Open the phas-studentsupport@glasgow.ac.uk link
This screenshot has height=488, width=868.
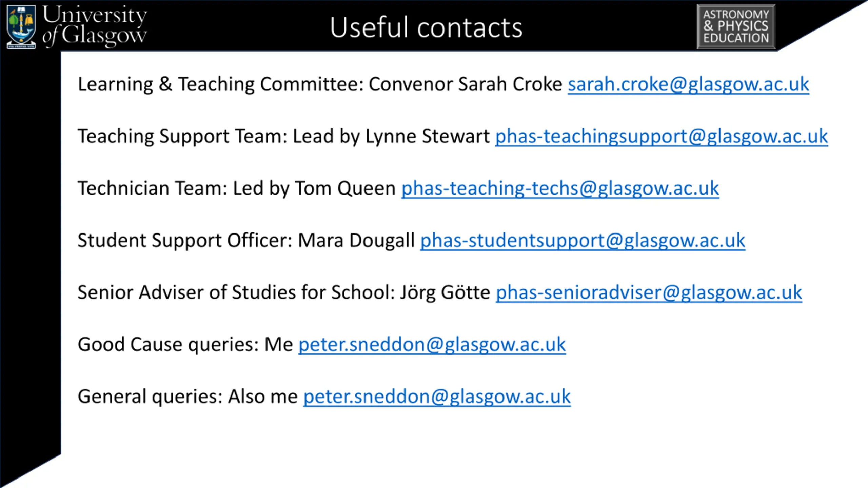click(583, 241)
